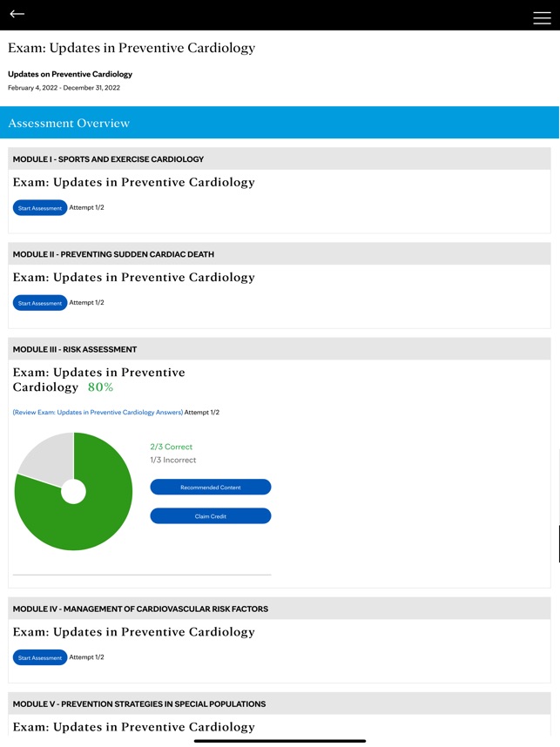Click the 2/3 Correct result text
Viewport: 560px width, 747px height.
pyautogui.click(x=172, y=447)
